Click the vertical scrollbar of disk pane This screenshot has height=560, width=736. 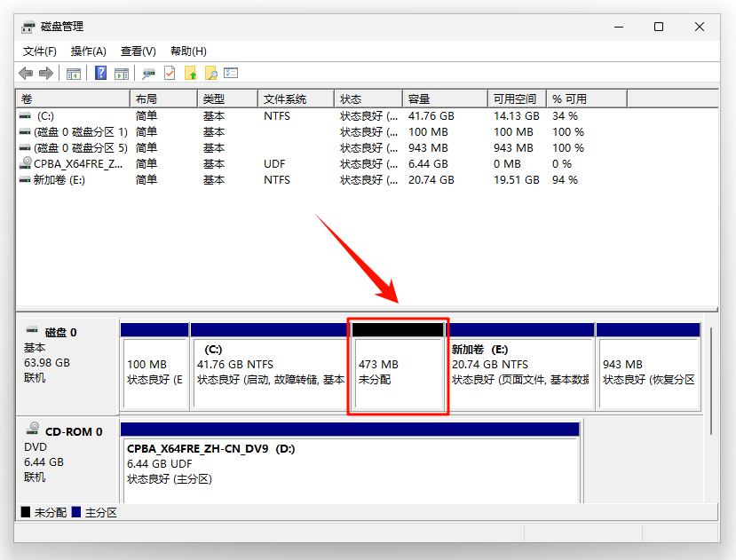pyautogui.click(x=710, y=381)
